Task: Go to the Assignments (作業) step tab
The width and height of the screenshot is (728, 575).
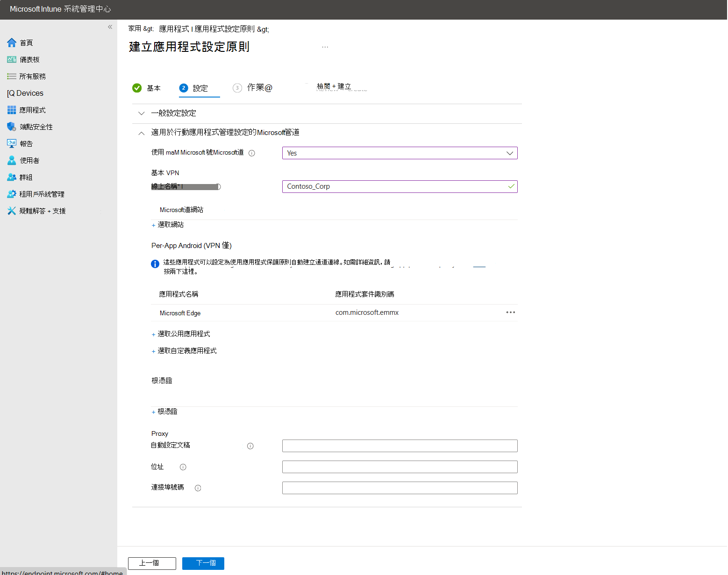Action: [x=253, y=88]
